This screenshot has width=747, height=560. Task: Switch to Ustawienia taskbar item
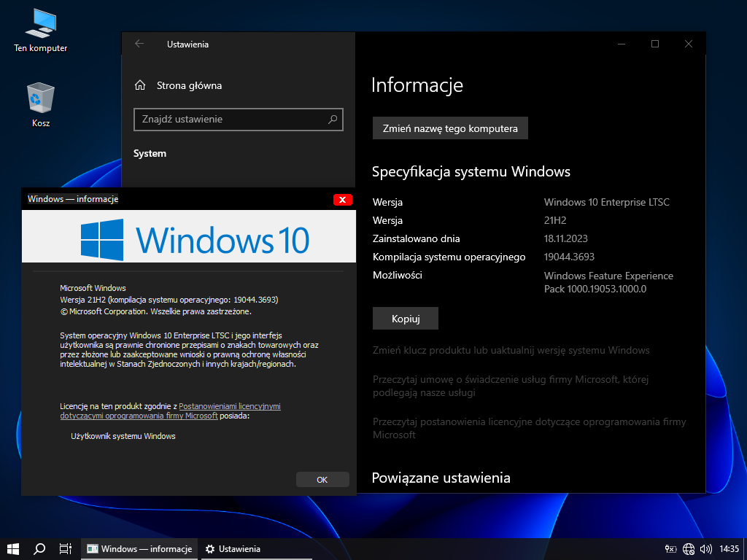(x=233, y=548)
